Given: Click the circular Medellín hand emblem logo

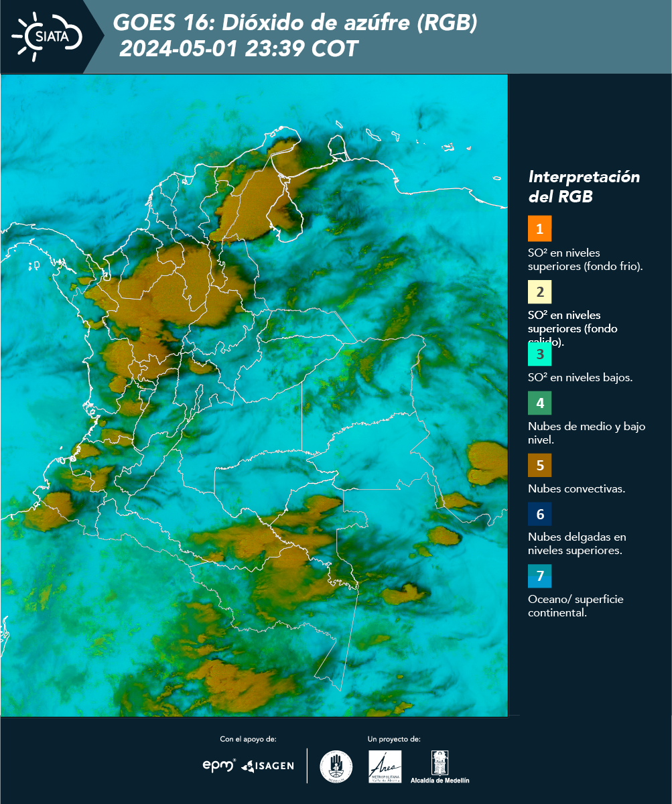Looking at the screenshot, I should pyautogui.click(x=336, y=766).
